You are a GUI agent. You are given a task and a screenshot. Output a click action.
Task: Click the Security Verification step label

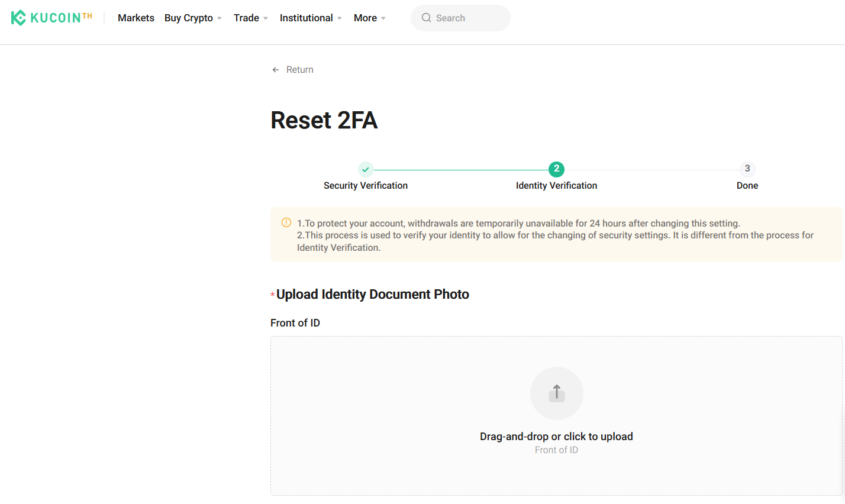click(366, 186)
